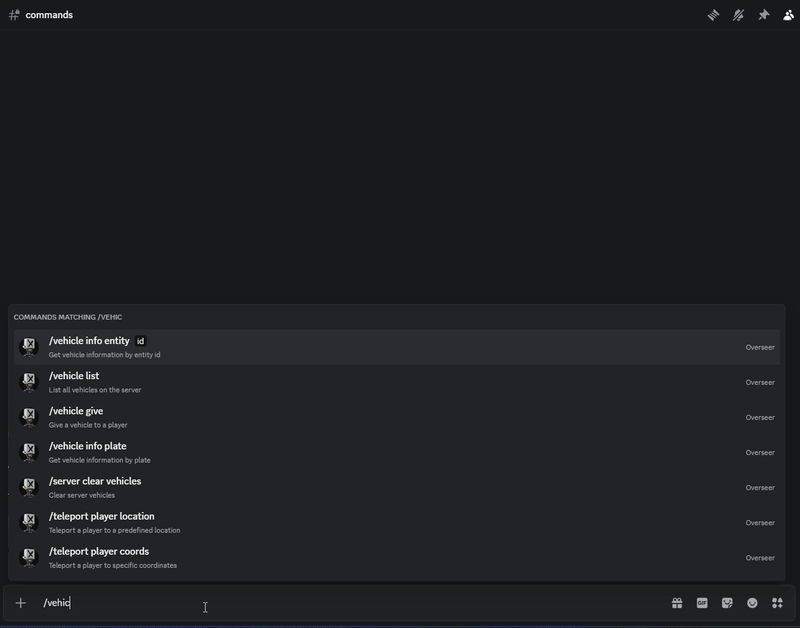Select /teleport player coords command
800x628 pixels.
pyautogui.click(x=99, y=551)
